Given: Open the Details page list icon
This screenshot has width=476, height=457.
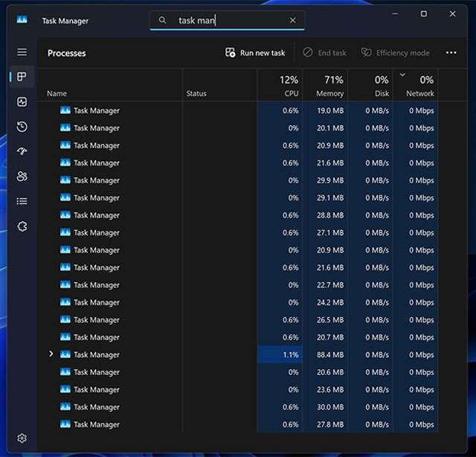Looking at the screenshot, I should click(x=22, y=201).
